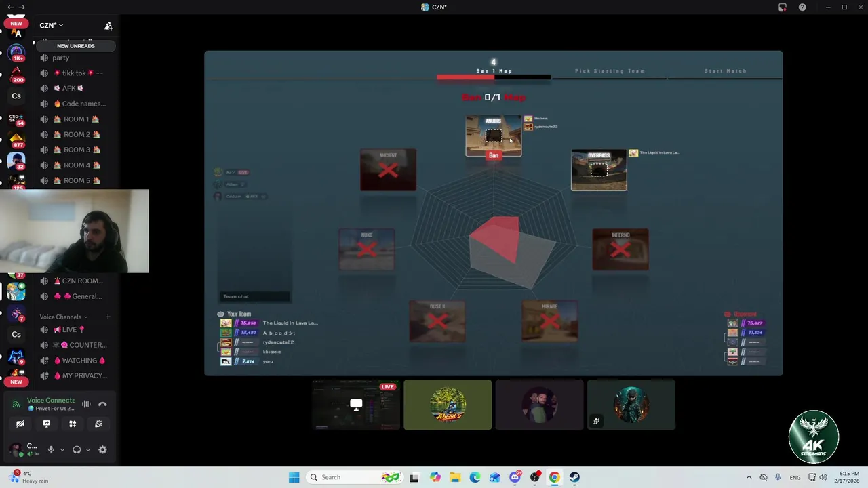
Task: Deafen with the headphones icon
Action: [77, 449]
